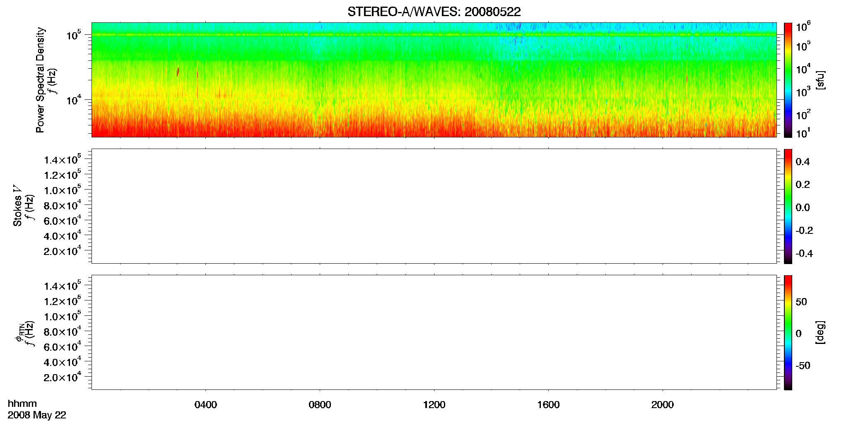Select the Power Spectral Density color bar
This screenshot has height=447, width=868.
(x=788, y=80)
